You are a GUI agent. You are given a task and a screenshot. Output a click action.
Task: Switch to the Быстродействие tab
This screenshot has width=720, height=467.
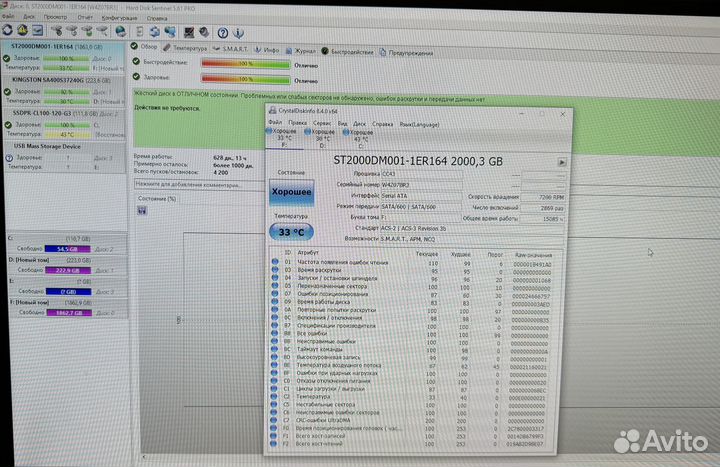(x=348, y=51)
